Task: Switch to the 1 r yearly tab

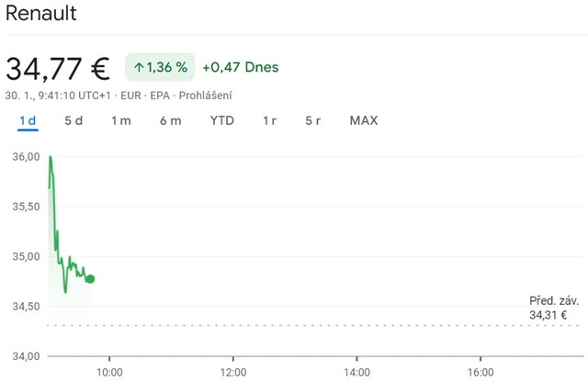Action: pos(269,120)
